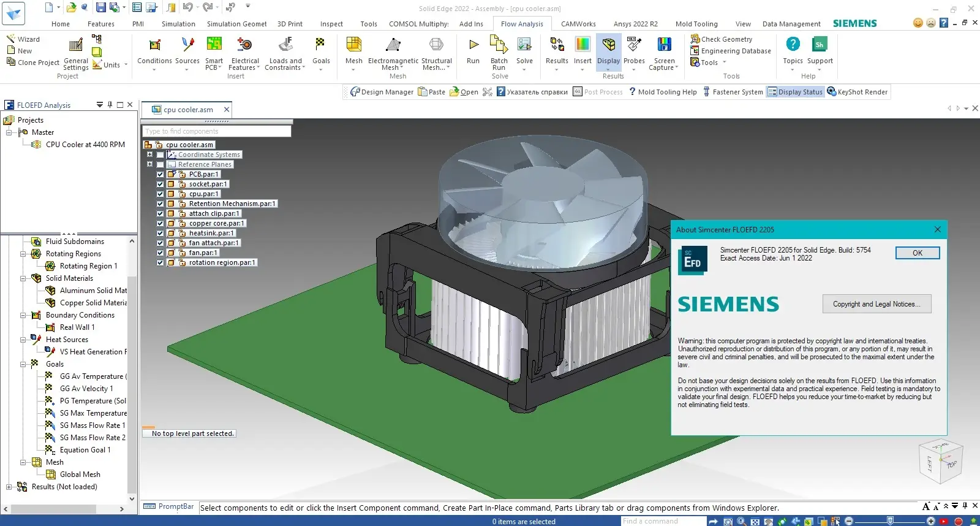Toggle rotation region.par:1 checkbox
This screenshot has height=526, width=980.
point(160,262)
